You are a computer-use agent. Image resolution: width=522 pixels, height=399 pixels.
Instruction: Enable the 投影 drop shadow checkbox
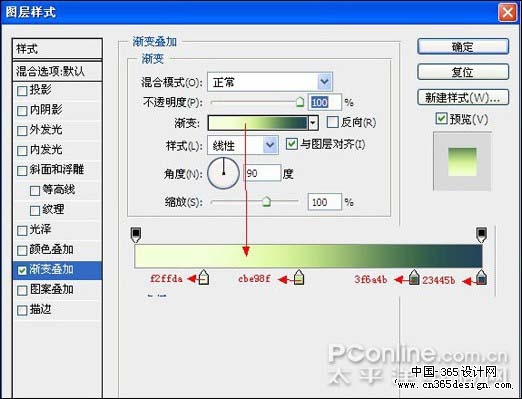pos(22,91)
